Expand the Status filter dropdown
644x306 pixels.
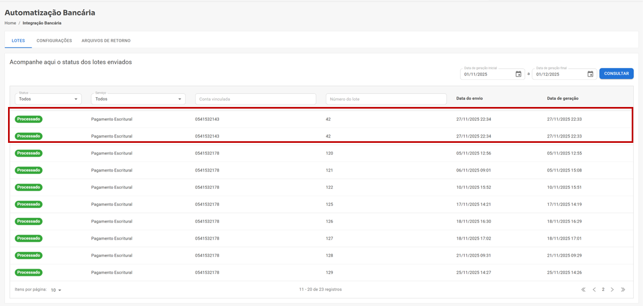48,99
